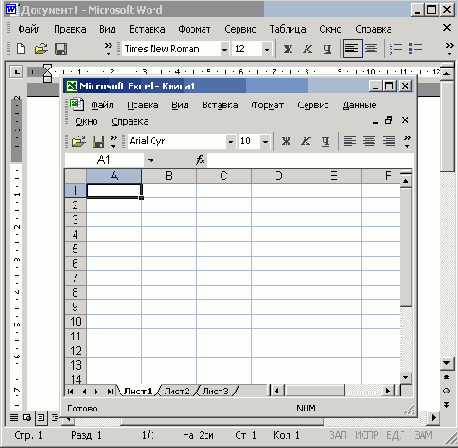
Task: Toggle Underline (Ч) in Word toolbar
Action: (x=327, y=49)
